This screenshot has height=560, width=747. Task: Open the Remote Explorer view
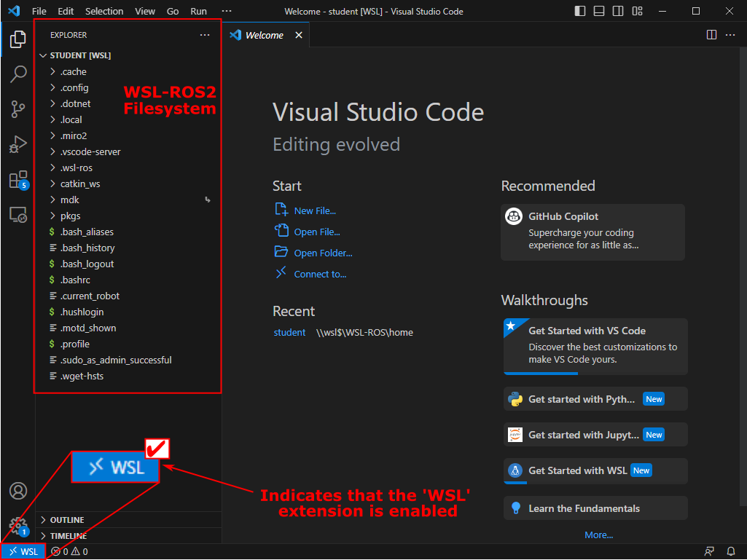coord(18,215)
